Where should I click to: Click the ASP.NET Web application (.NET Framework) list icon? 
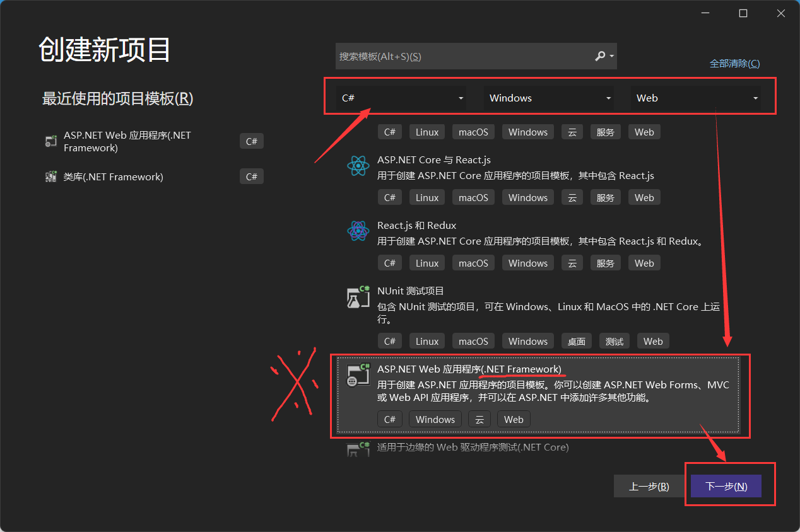(x=358, y=374)
